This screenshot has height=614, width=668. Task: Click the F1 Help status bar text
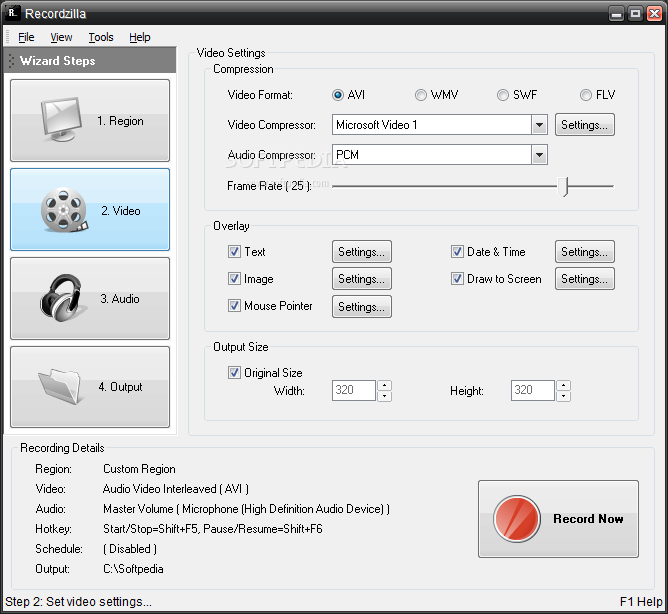coord(641,601)
